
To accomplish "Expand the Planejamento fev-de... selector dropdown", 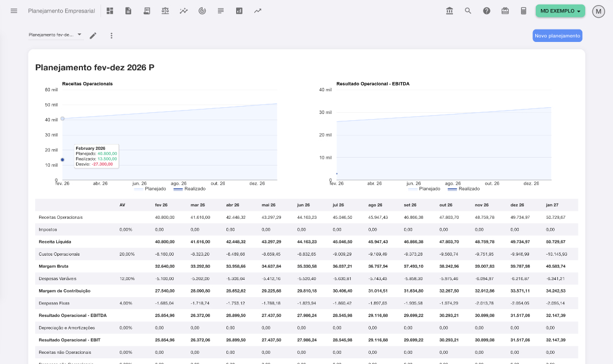I will pyautogui.click(x=56, y=35).
